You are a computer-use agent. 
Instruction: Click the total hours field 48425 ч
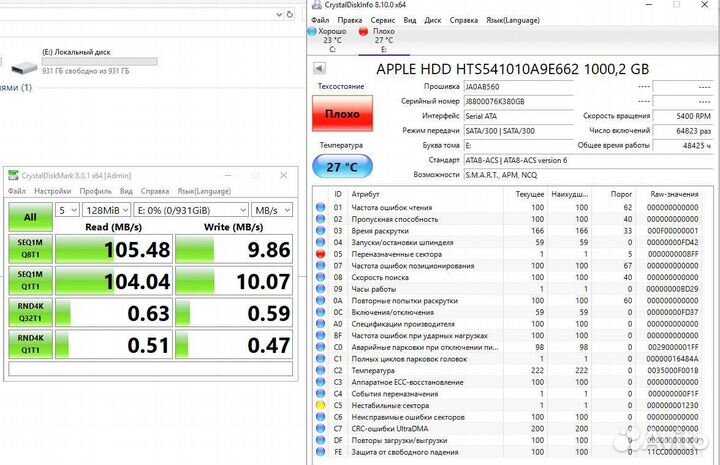pos(682,146)
